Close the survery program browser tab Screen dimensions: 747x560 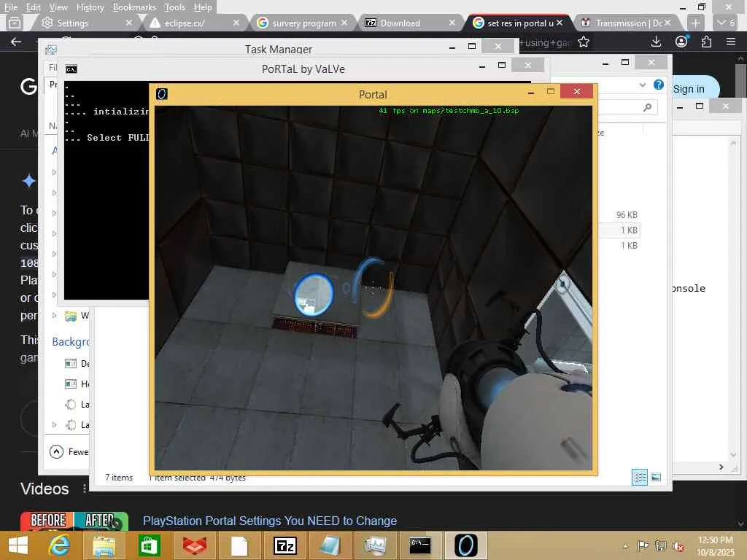click(x=344, y=23)
